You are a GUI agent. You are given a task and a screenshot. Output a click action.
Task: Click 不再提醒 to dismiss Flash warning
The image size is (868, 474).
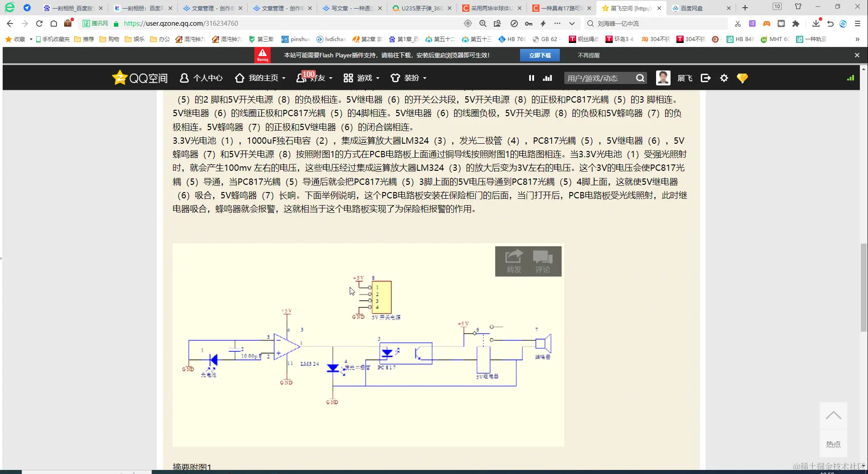tap(588, 55)
